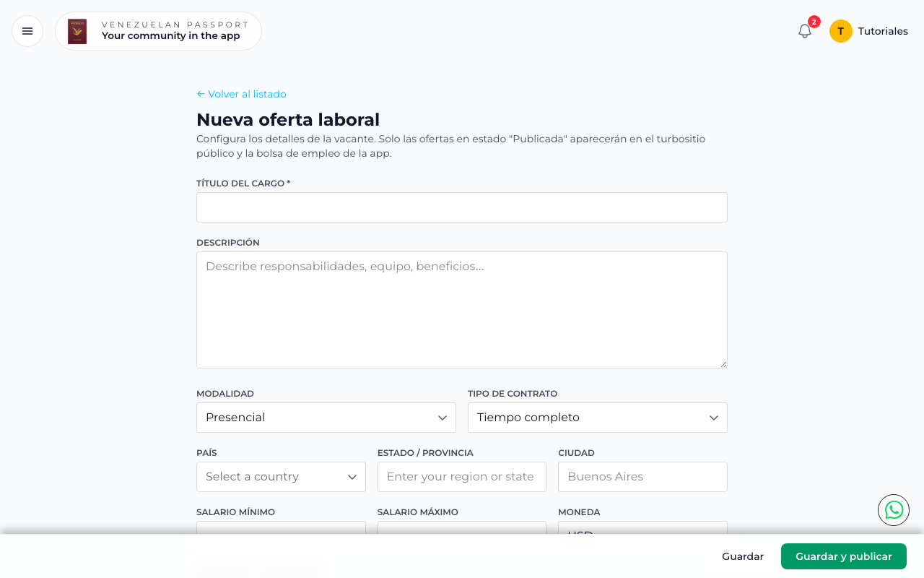This screenshot has width=924, height=578.
Task: Go back via Volver al listado
Action: click(241, 94)
